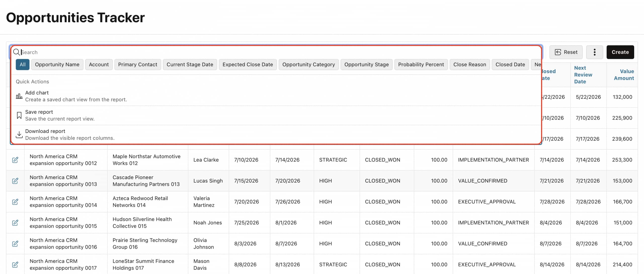This screenshot has width=644, height=274.
Task: Click the Download report arrow icon
Action: [x=19, y=134]
